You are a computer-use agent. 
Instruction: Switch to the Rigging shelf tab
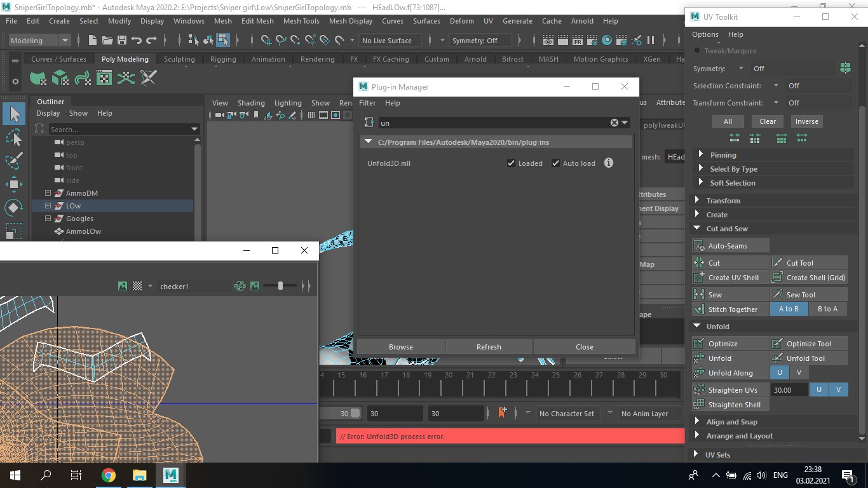click(x=223, y=59)
